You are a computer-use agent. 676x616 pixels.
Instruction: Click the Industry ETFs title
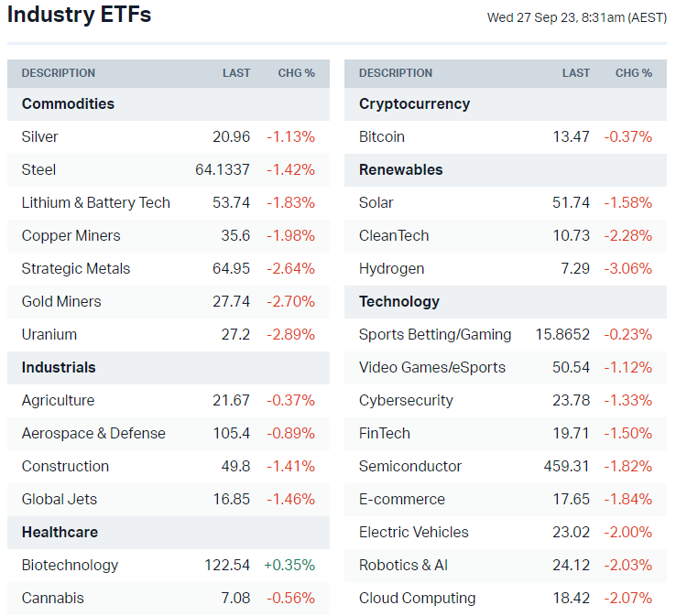[x=80, y=16]
